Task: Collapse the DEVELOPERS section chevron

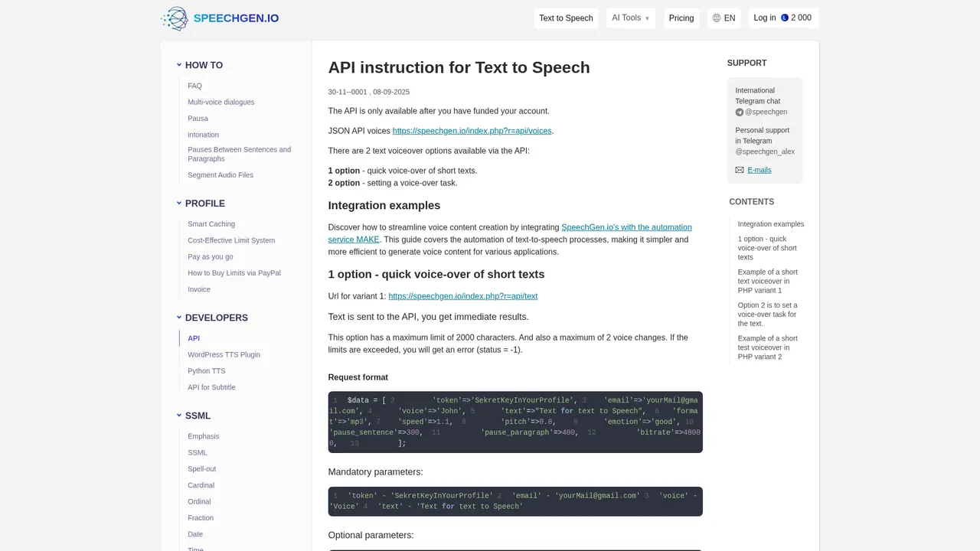Action: pos(179,317)
